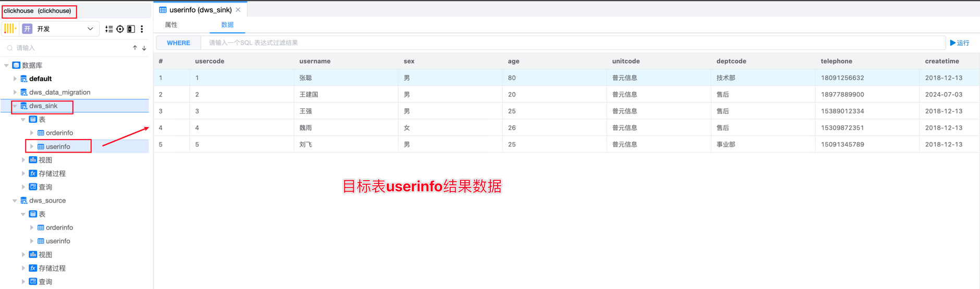980x289 pixels.
Task: Click the orderinfo table icon in dws_sink
Action: click(x=41, y=133)
